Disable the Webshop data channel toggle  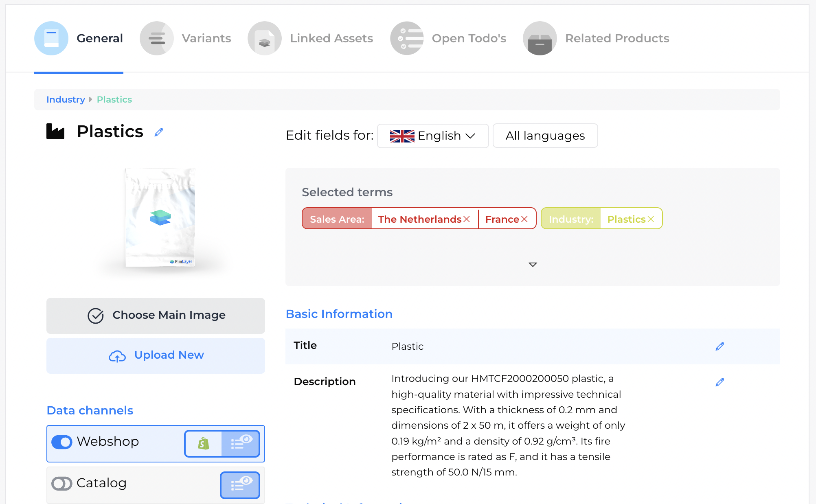62,442
